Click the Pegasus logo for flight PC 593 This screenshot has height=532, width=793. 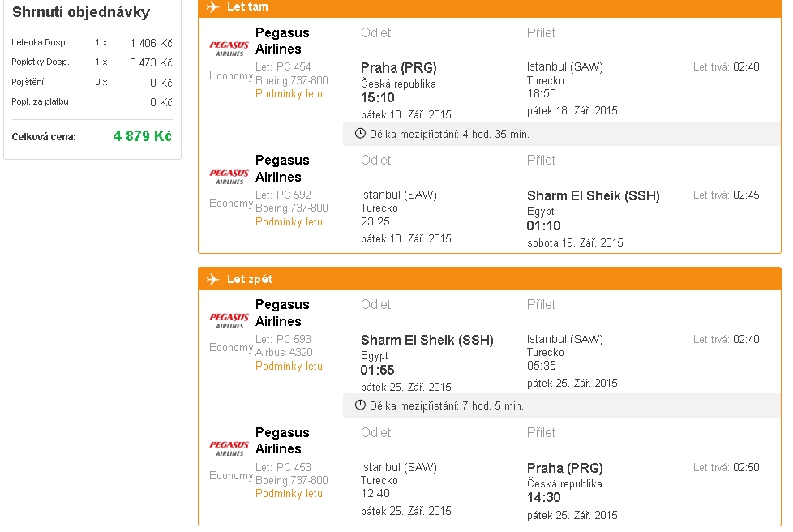pos(229,321)
